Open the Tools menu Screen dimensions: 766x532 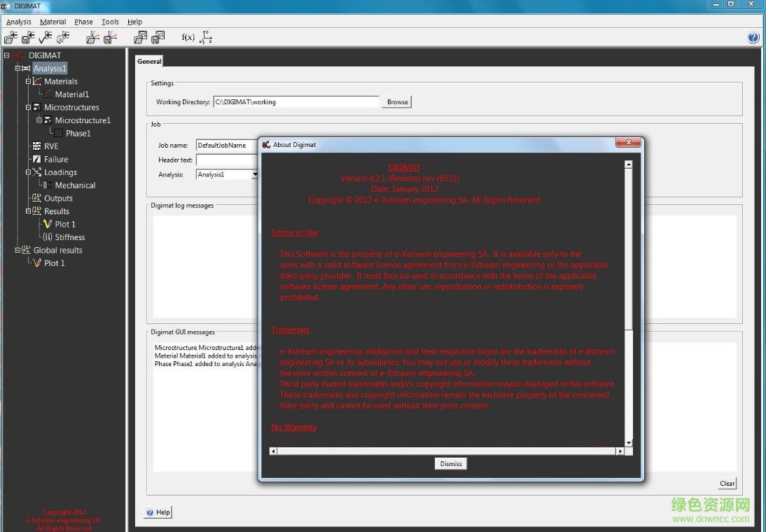point(110,22)
